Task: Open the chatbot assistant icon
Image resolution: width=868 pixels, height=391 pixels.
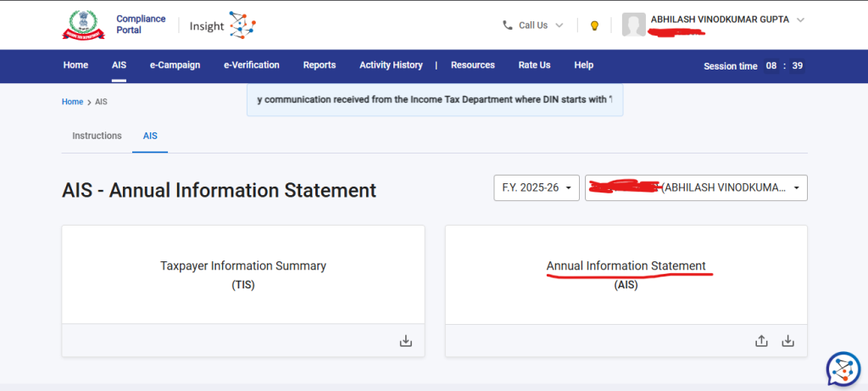Action: point(843,369)
